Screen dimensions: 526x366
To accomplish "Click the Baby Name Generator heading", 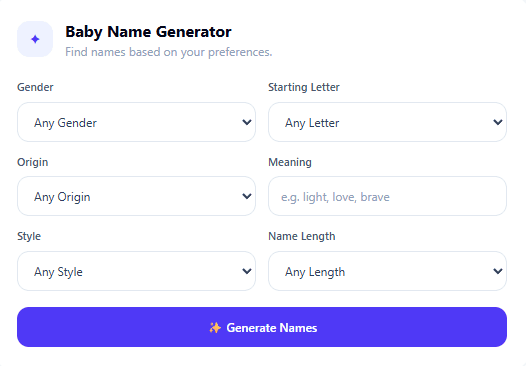I will [x=148, y=32].
